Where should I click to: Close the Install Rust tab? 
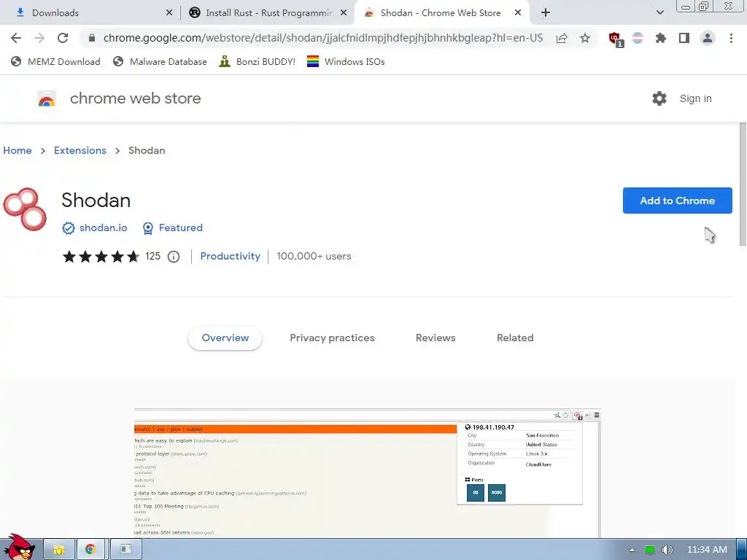click(344, 13)
